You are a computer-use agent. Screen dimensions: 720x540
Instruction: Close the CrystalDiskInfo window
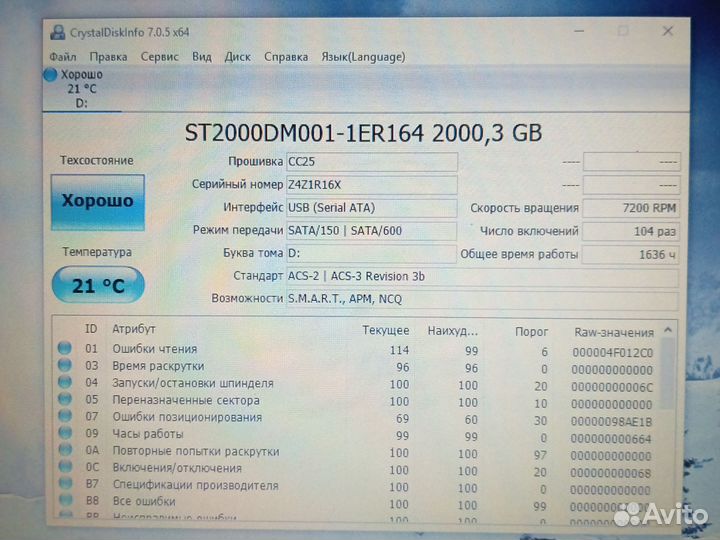[668, 31]
